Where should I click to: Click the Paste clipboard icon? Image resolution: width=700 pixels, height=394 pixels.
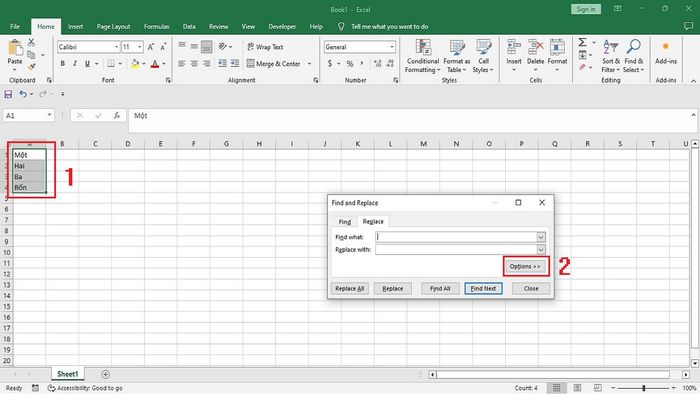point(15,48)
